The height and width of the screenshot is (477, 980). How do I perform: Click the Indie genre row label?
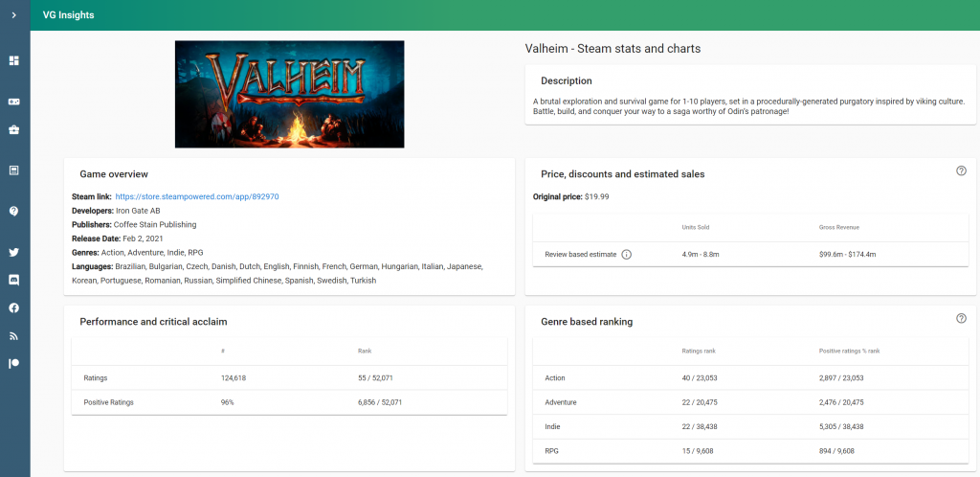[x=552, y=426]
